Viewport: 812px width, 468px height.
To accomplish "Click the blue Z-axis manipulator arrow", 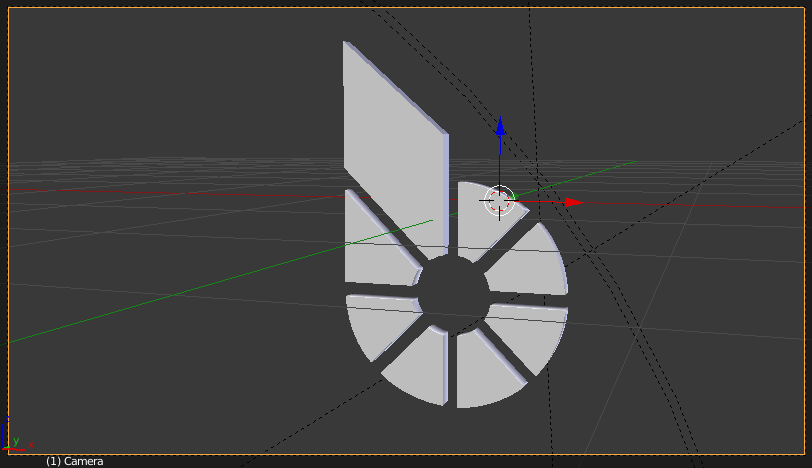I will pos(500,127).
